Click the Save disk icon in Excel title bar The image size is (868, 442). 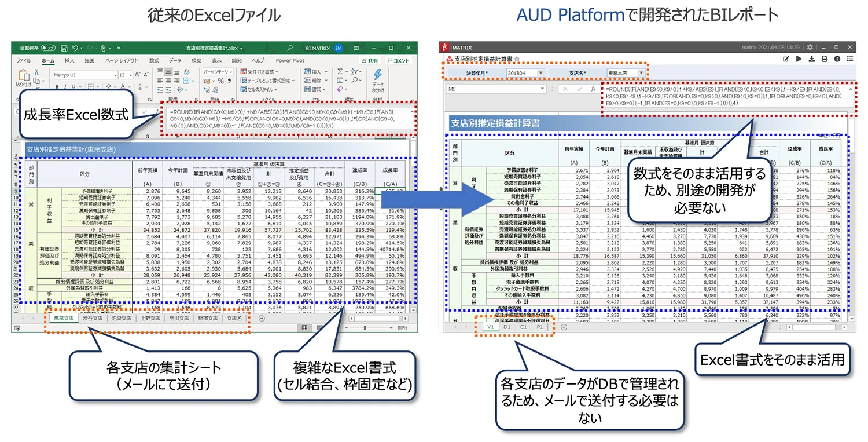tap(63, 48)
